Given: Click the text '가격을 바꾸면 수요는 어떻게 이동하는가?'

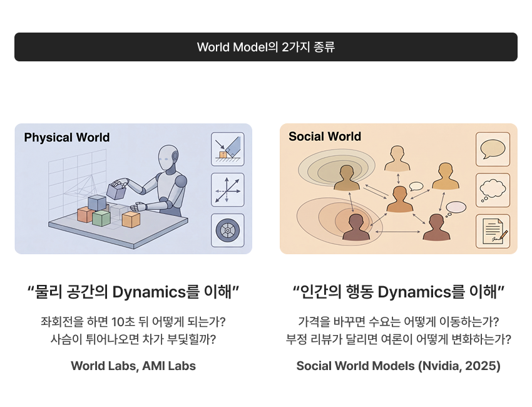Looking at the screenshot, I should tap(398, 321).
